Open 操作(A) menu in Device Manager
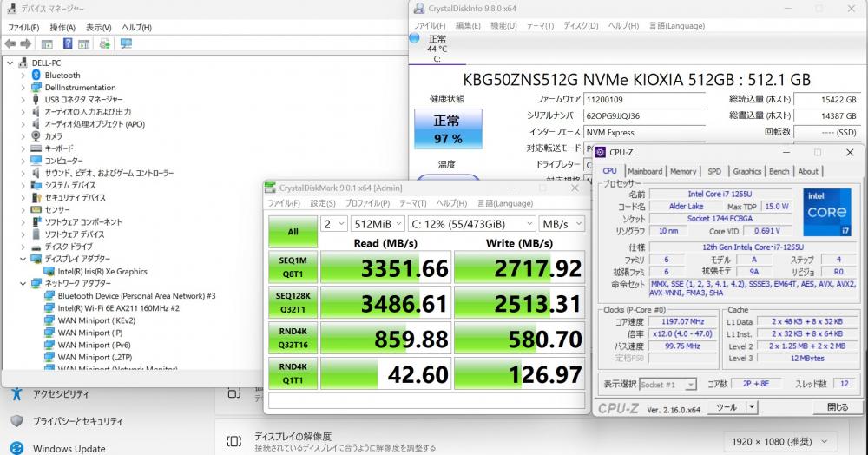Image resolution: width=868 pixels, height=455 pixels. [62, 27]
